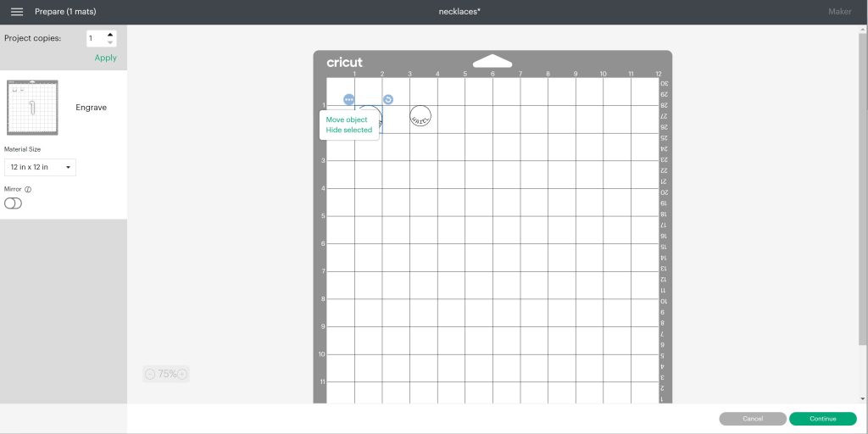The image size is (868, 434).
Task: Click the Maker machine label
Action: [x=839, y=12]
